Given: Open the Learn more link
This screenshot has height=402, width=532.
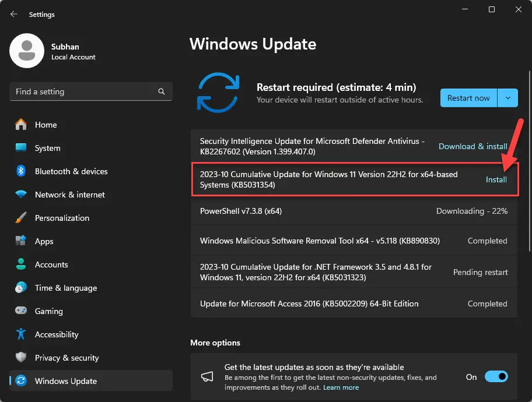Looking at the screenshot, I should point(341,387).
